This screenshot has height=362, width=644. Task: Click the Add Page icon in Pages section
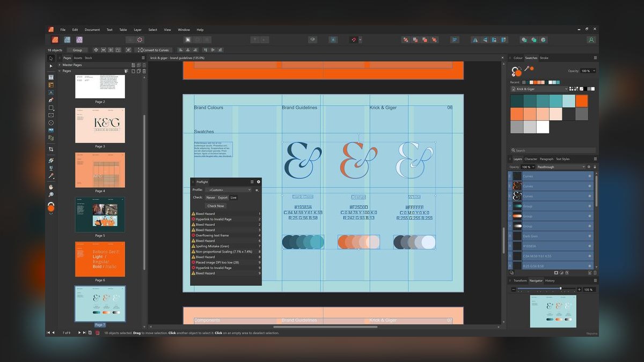tap(132, 71)
